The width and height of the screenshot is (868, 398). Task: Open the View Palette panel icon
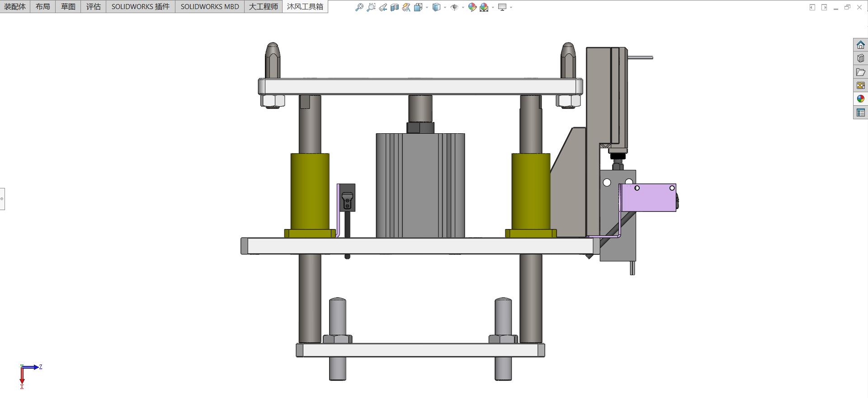click(x=860, y=85)
